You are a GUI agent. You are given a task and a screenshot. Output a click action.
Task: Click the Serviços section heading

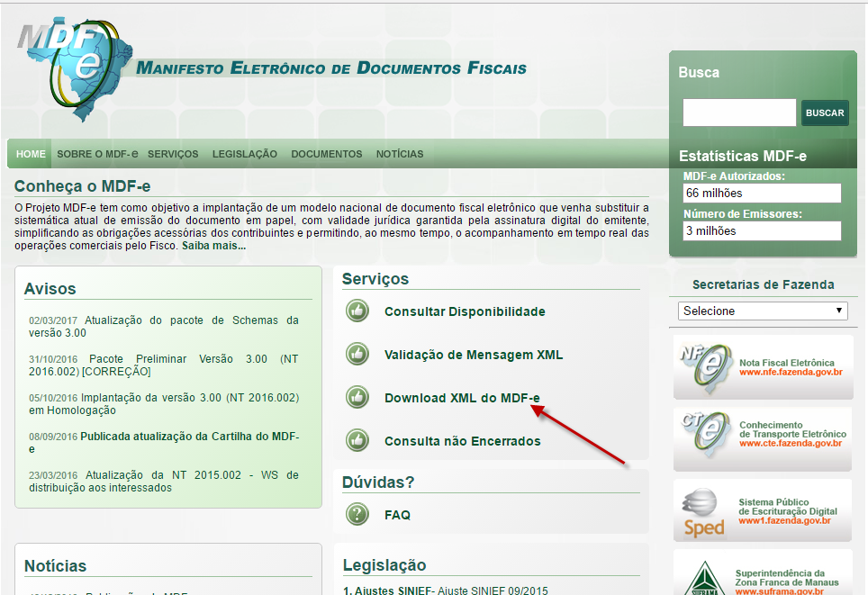point(375,279)
